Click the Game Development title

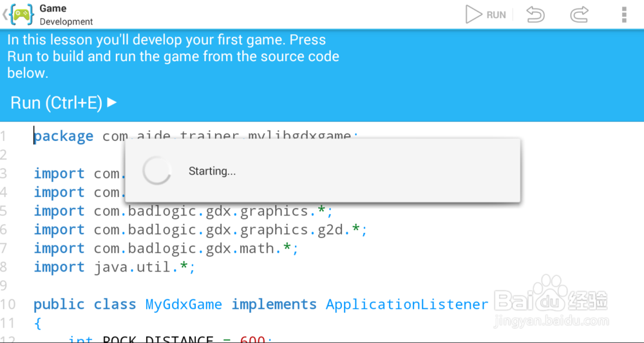(x=66, y=14)
